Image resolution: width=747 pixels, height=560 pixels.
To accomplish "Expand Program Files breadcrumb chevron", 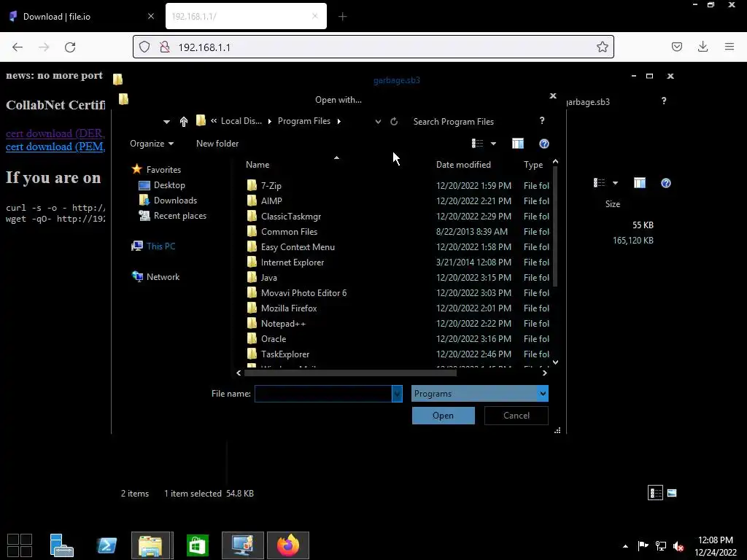I will 338,122.
